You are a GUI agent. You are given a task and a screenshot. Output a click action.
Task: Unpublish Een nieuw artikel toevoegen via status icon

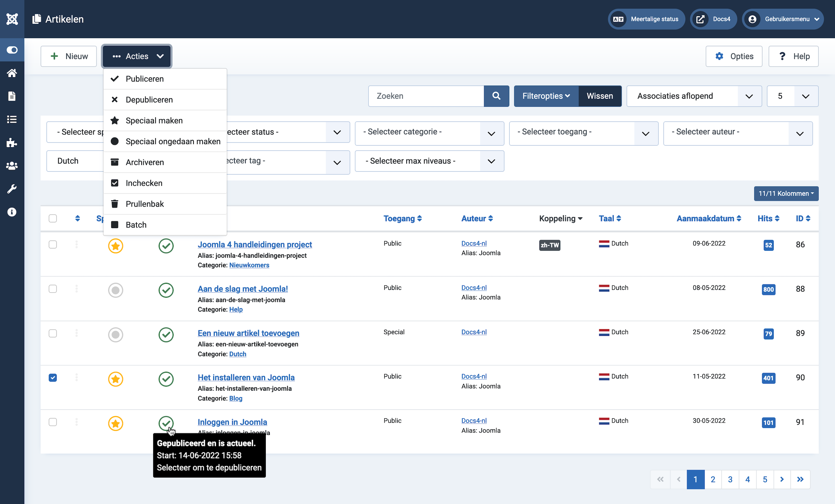click(166, 334)
